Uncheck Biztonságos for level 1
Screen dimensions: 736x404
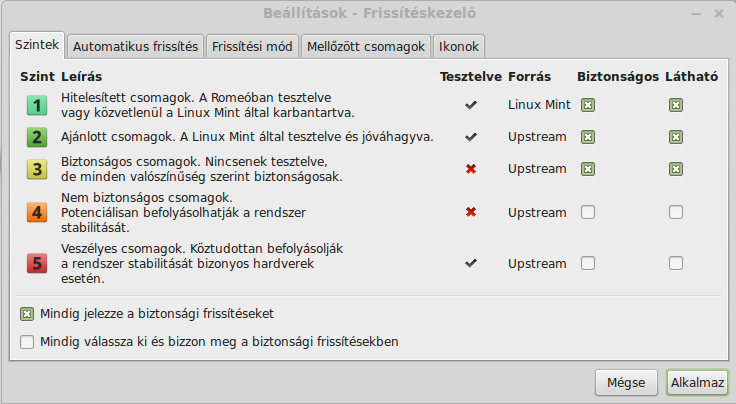(588, 105)
